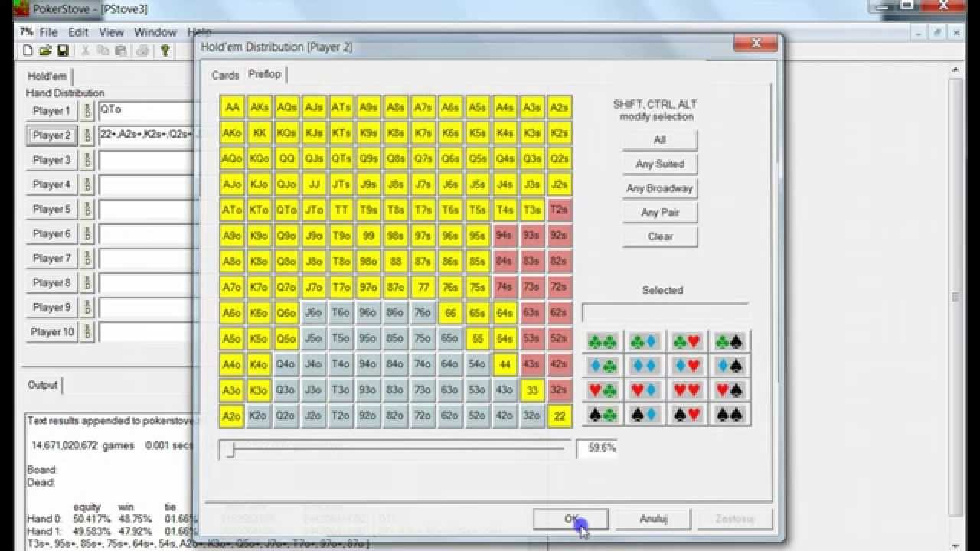980x551 pixels.
Task: Toggle the AA hand cell
Action: 232,108
